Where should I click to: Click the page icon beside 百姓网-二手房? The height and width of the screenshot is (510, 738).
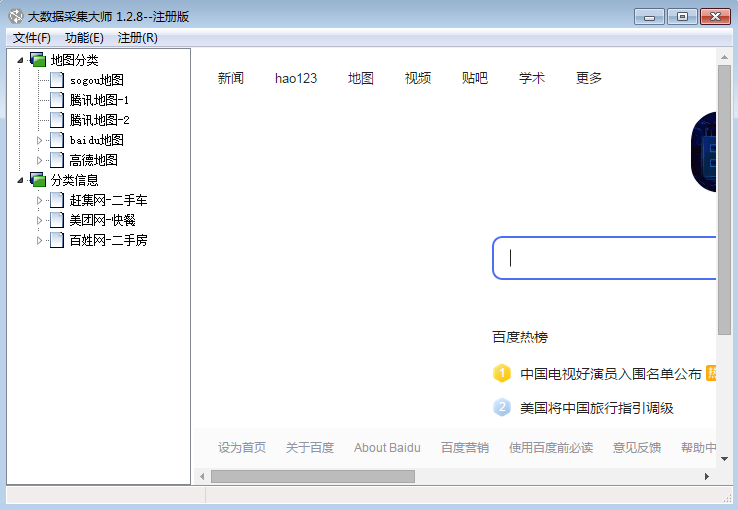[x=57, y=240]
